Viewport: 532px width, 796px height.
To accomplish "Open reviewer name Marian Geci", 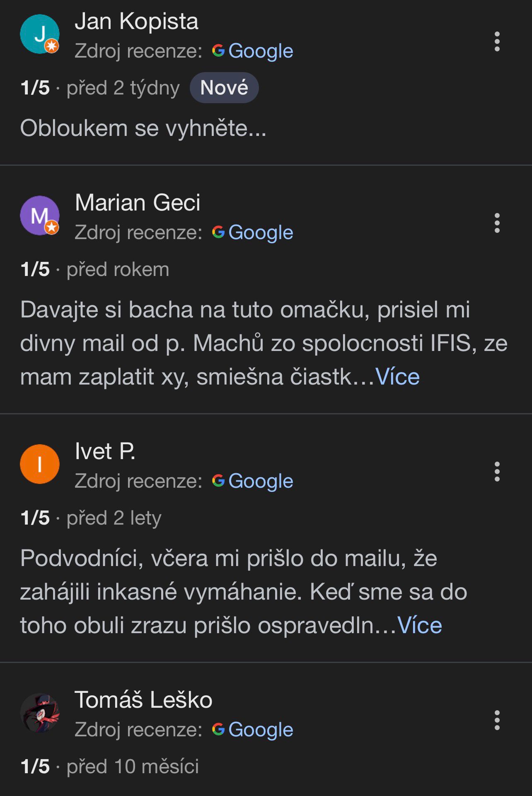I will click(x=138, y=203).
